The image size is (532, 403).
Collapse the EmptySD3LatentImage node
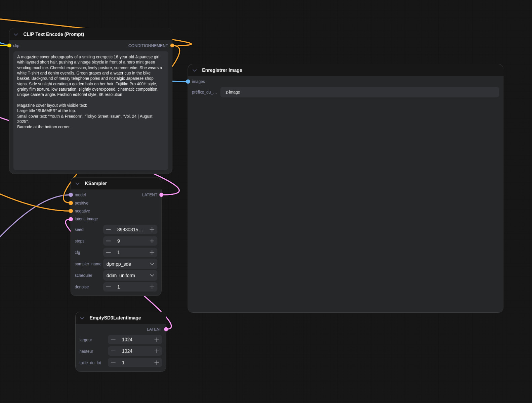click(82, 318)
